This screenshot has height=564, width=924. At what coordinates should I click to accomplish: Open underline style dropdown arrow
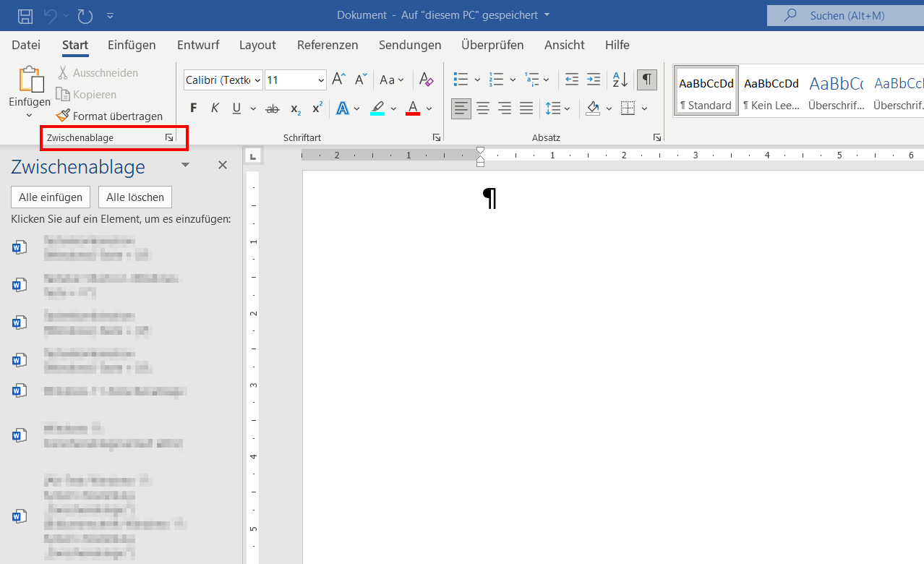(x=253, y=108)
